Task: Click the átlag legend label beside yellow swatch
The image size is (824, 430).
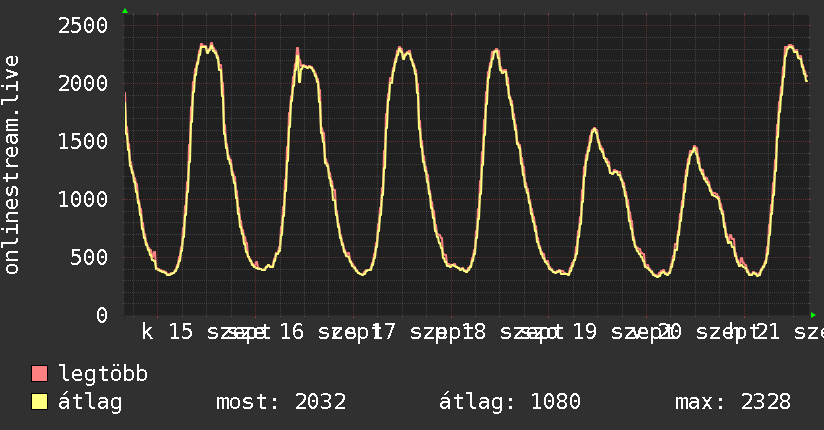Action: tap(90, 403)
